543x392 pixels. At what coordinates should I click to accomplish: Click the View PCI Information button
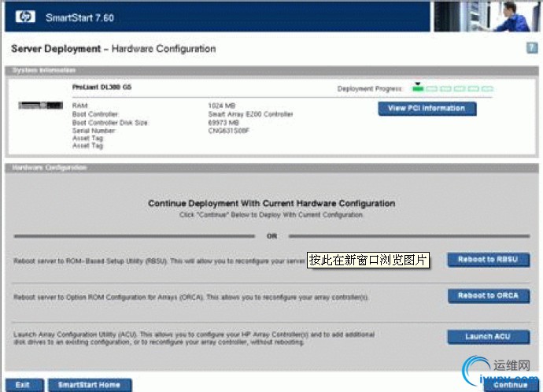(427, 109)
